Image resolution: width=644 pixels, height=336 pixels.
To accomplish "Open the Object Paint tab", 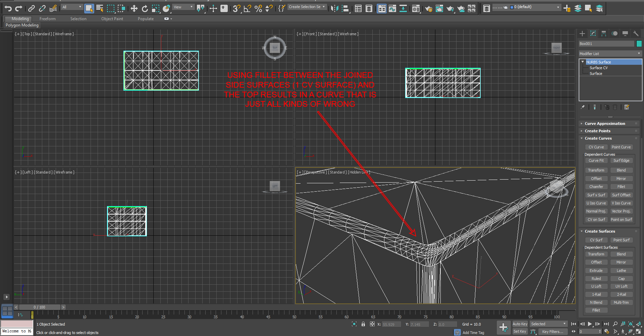I will 112,18.
